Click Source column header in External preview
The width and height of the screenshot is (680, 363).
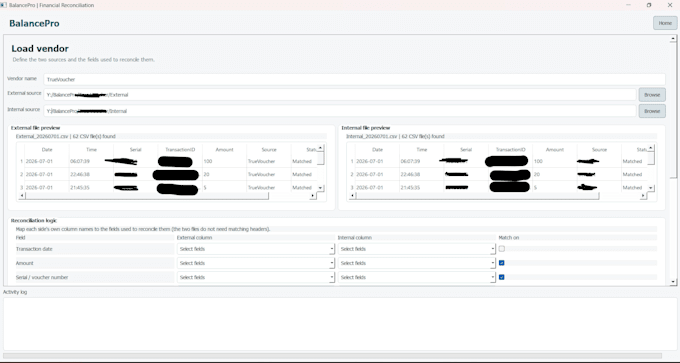pyautogui.click(x=269, y=150)
